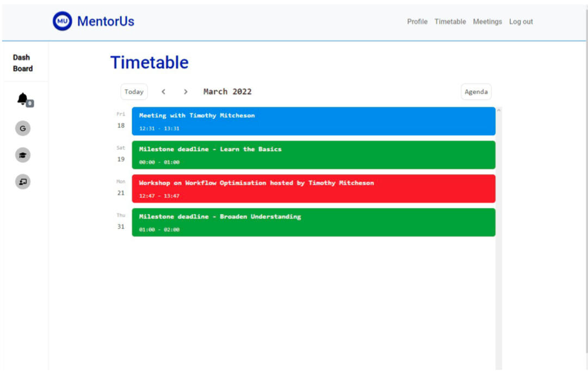The width and height of the screenshot is (588, 379).
Task: Open the Profile menu item
Action: coord(417,22)
